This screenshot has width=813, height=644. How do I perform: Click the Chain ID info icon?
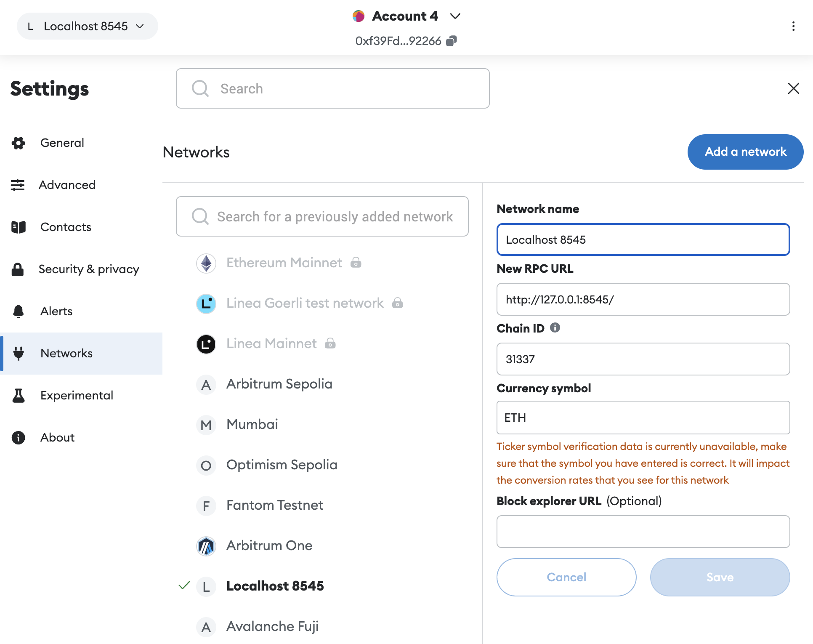[555, 327]
